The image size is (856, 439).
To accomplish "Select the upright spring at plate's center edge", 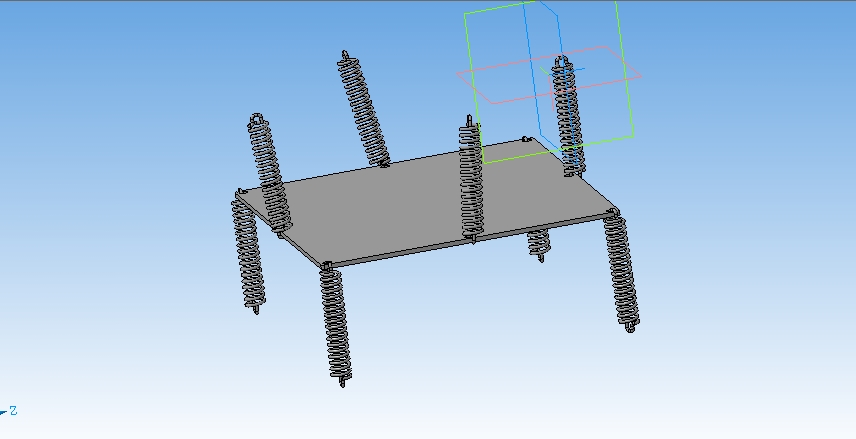I will [471, 180].
